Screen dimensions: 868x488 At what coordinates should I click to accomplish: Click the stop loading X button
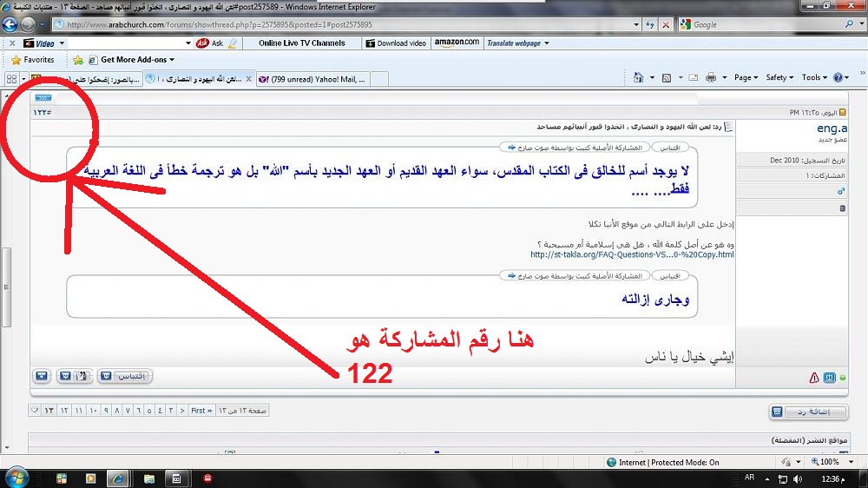[x=665, y=24]
